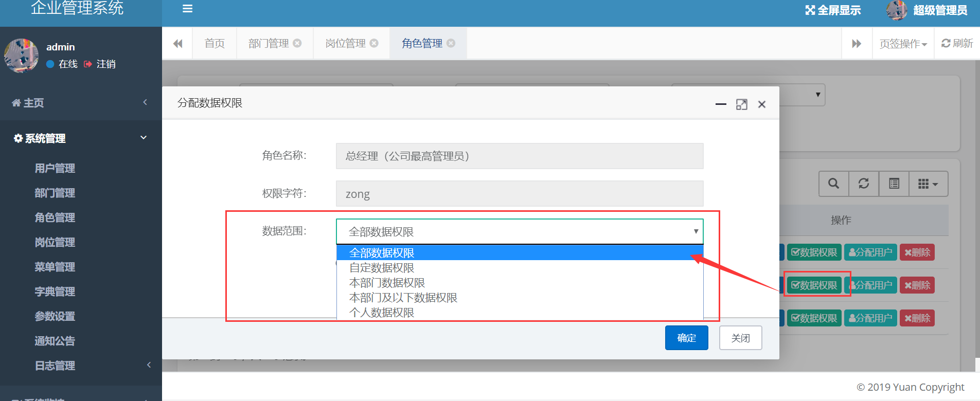This screenshot has height=401, width=980.
Task: Click the table refresh icon
Action: point(864,184)
